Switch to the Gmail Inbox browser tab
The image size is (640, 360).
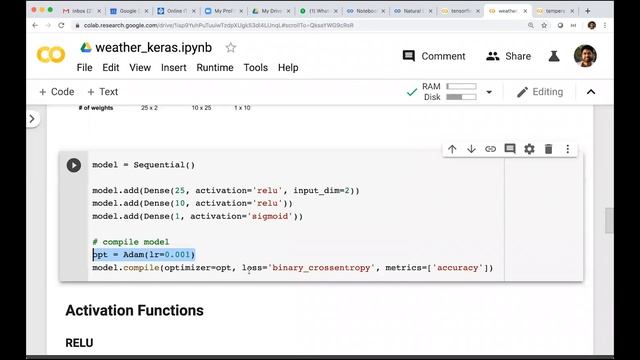pyautogui.click(x=80, y=11)
